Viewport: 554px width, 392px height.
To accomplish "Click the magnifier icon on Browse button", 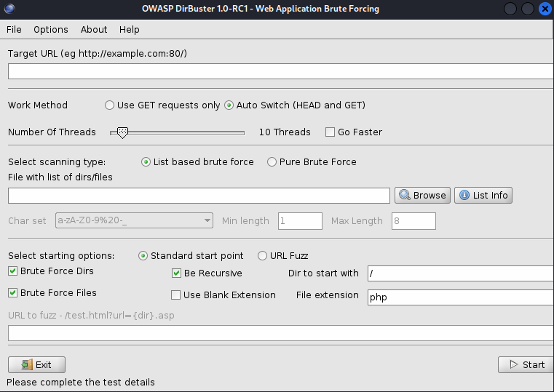I will point(404,195).
